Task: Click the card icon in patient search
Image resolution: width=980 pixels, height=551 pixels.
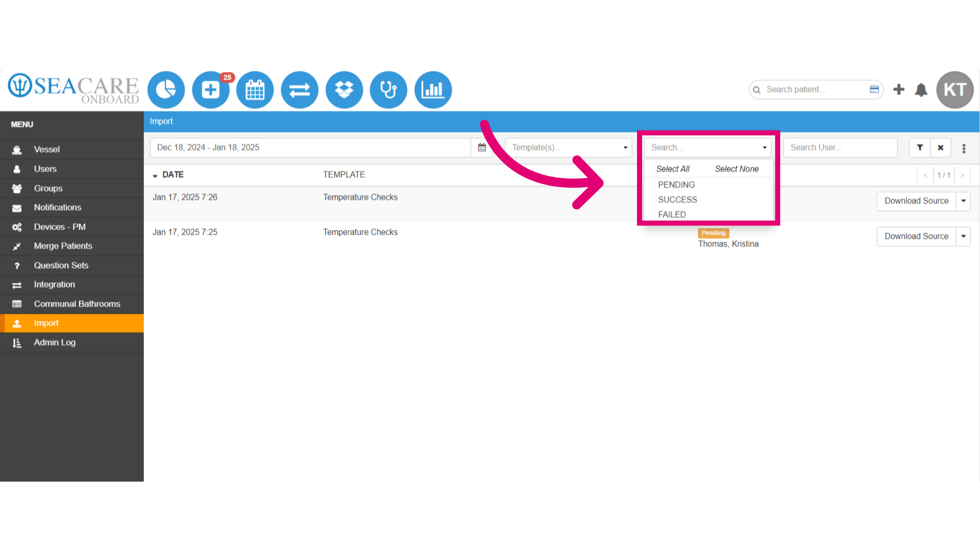Action: coord(874,89)
